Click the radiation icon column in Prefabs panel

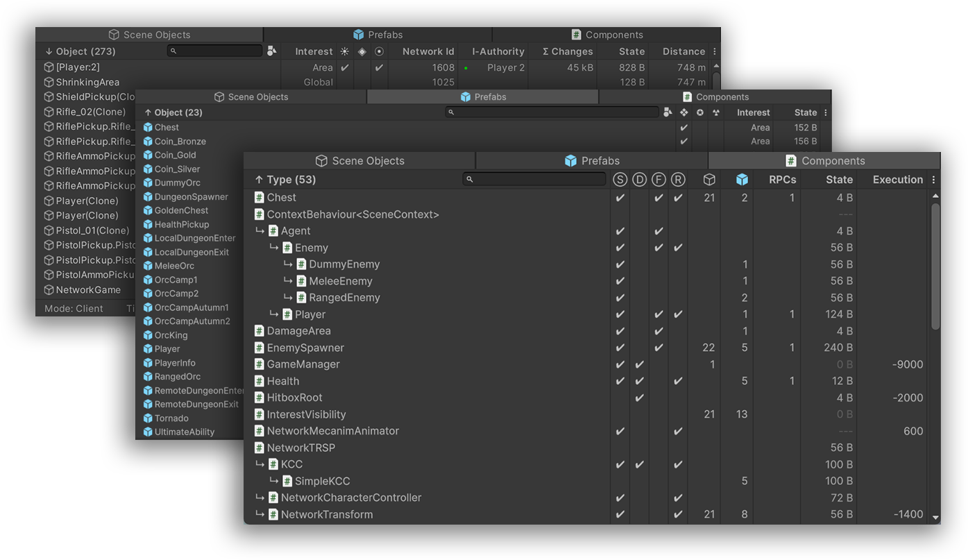pyautogui.click(x=715, y=112)
